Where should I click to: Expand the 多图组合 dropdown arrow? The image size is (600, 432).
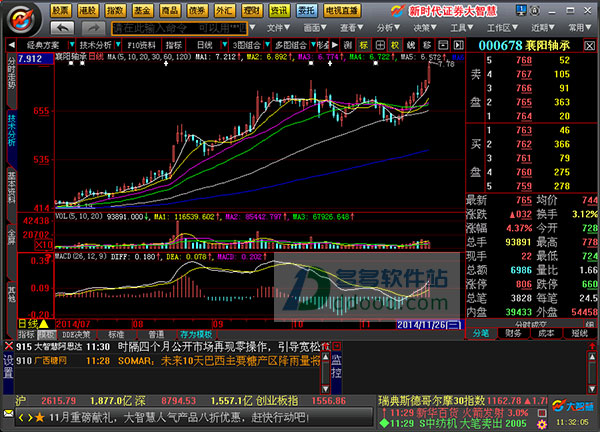click(x=313, y=45)
